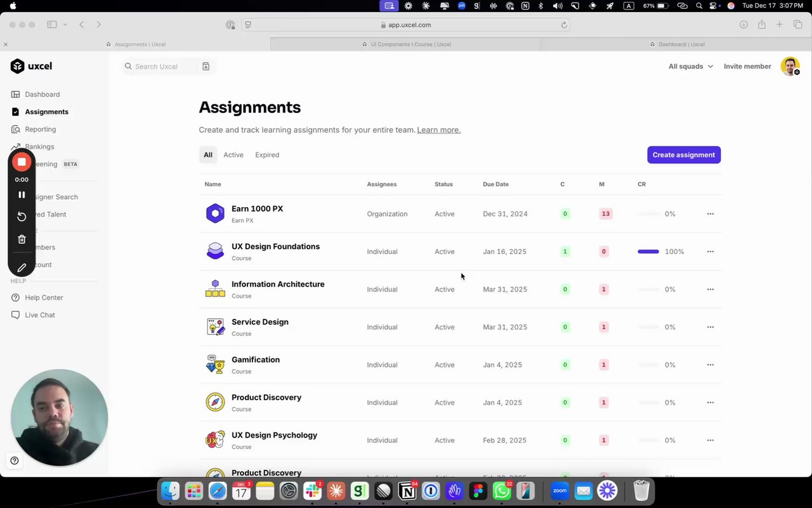Click the keyboard shortcut icon in the search box
812x508 pixels.
[206, 66]
